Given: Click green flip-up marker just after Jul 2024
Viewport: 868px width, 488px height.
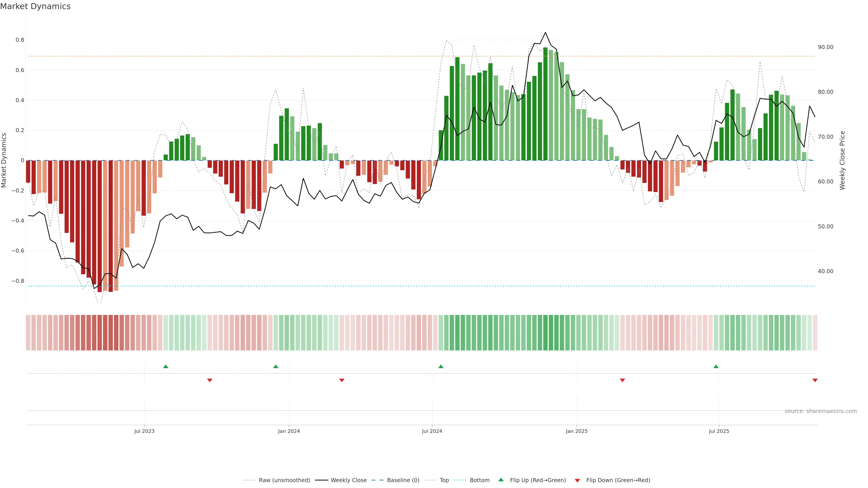Looking at the screenshot, I should [441, 366].
